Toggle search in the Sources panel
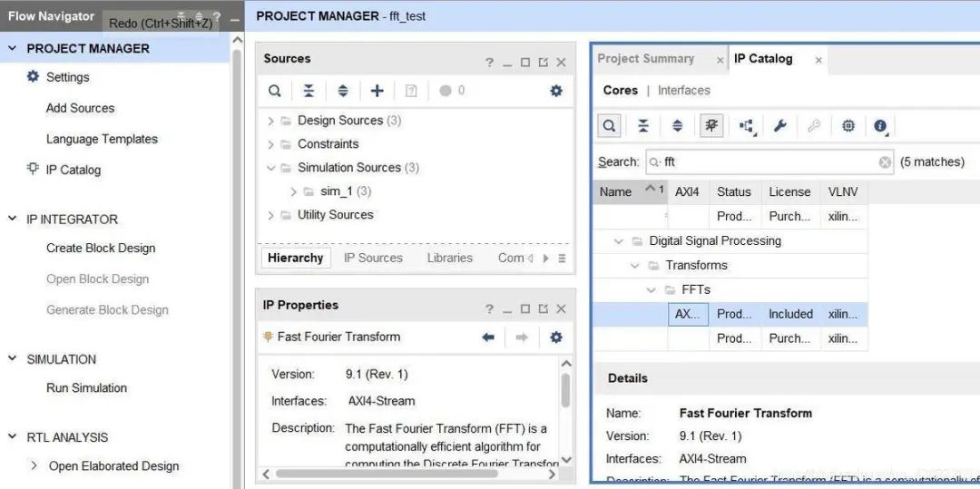Screen dimensions: 980x489 click(x=274, y=91)
